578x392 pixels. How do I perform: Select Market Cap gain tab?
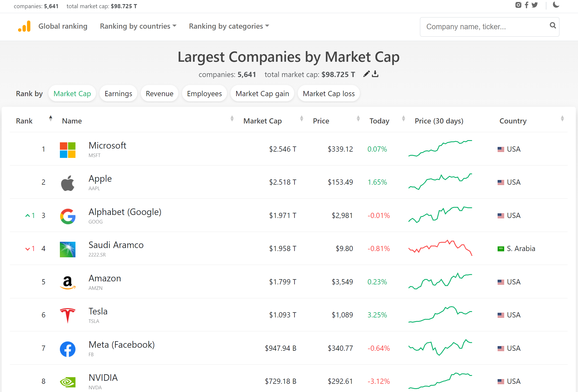[x=262, y=94]
